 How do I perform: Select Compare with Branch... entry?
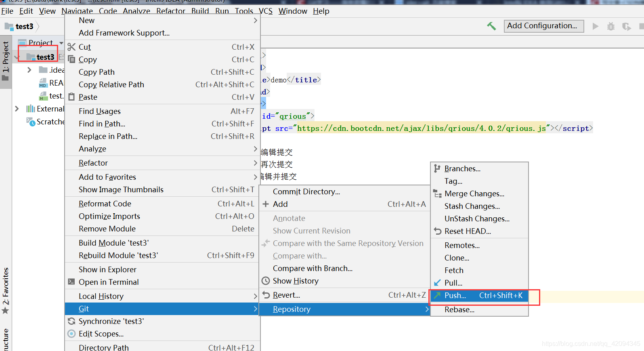pyautogui.click(x=344, y=268)
